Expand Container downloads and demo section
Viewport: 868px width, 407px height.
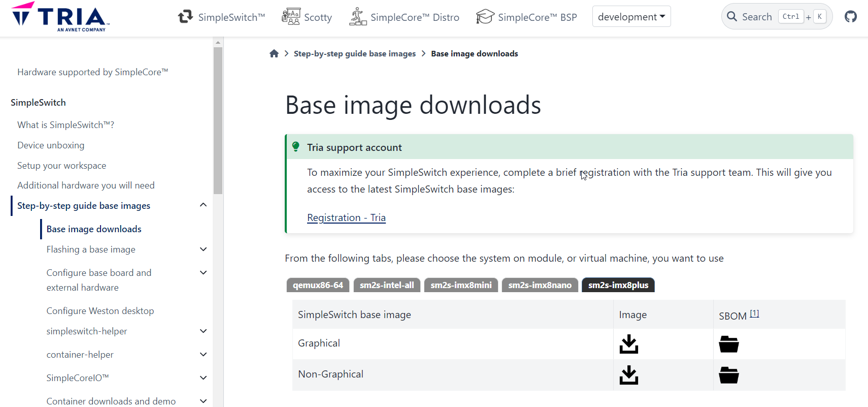pos(203,401)
